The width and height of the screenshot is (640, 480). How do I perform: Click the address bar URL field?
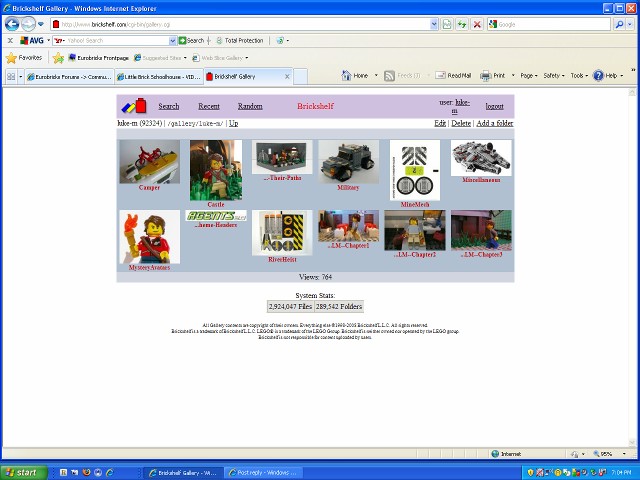(x=240, y=24)
